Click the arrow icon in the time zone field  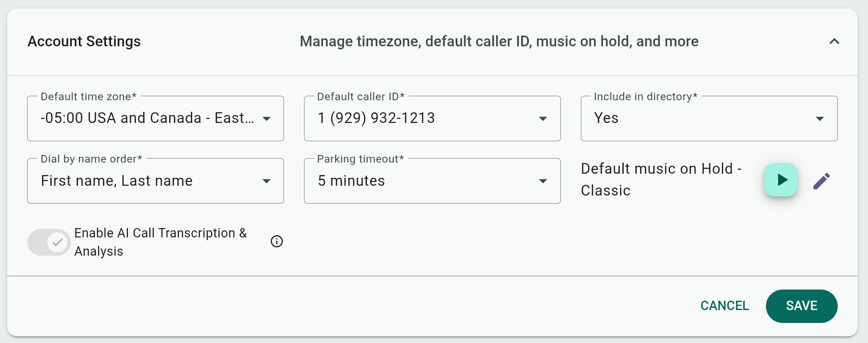267,118
